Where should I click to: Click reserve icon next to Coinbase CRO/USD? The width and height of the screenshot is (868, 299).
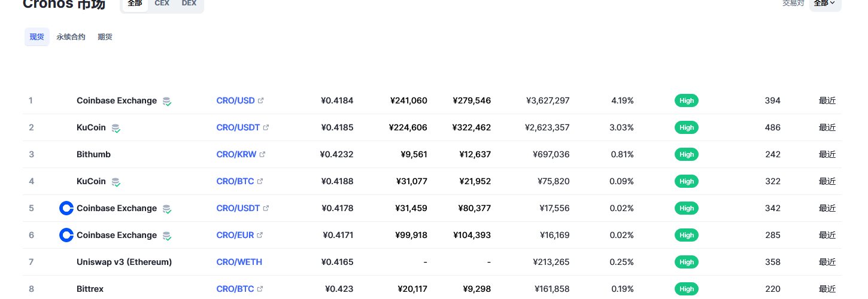click(x=167, y=101)
